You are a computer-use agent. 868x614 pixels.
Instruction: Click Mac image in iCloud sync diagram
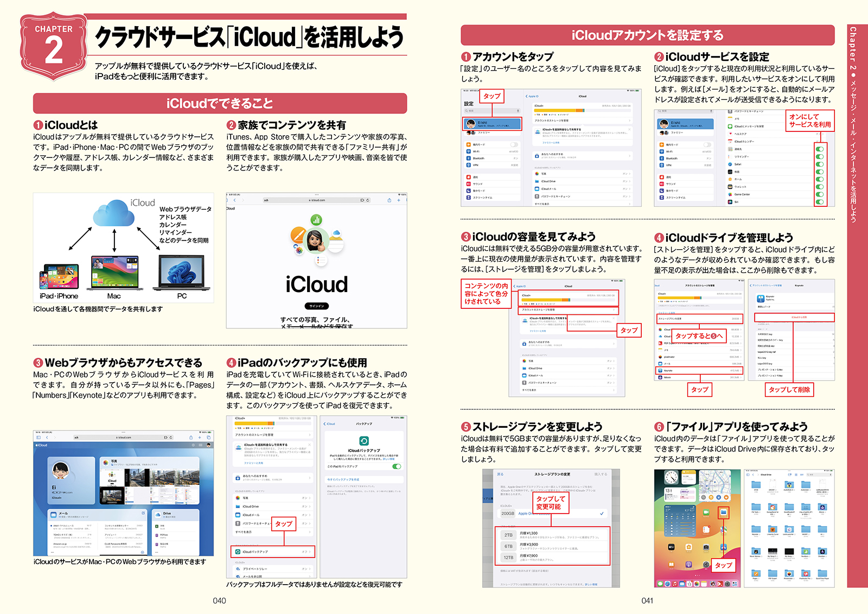tap(114, 273)
